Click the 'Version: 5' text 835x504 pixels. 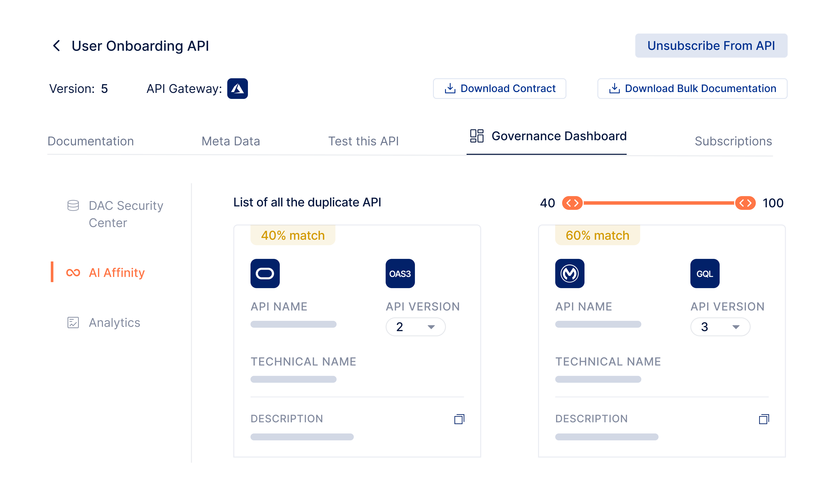[x=79, y=89]
